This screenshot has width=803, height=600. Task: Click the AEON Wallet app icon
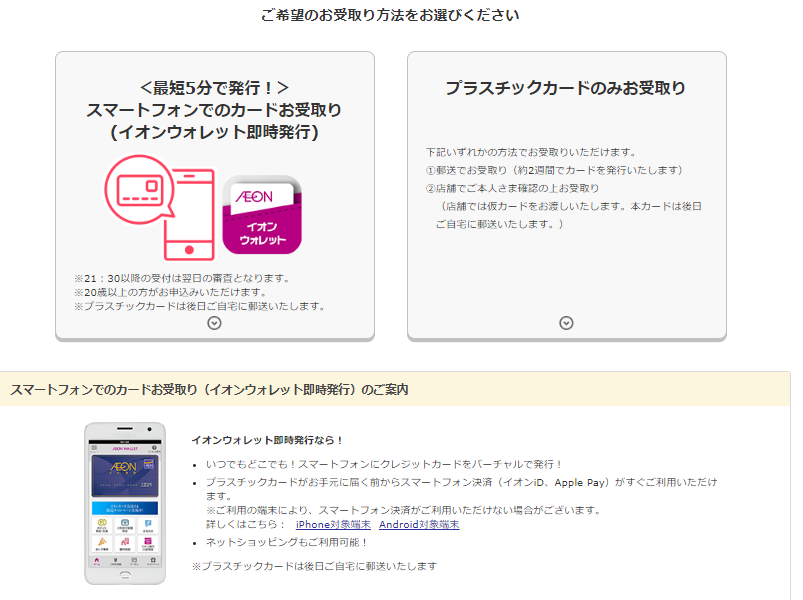[x=262, y=215]
